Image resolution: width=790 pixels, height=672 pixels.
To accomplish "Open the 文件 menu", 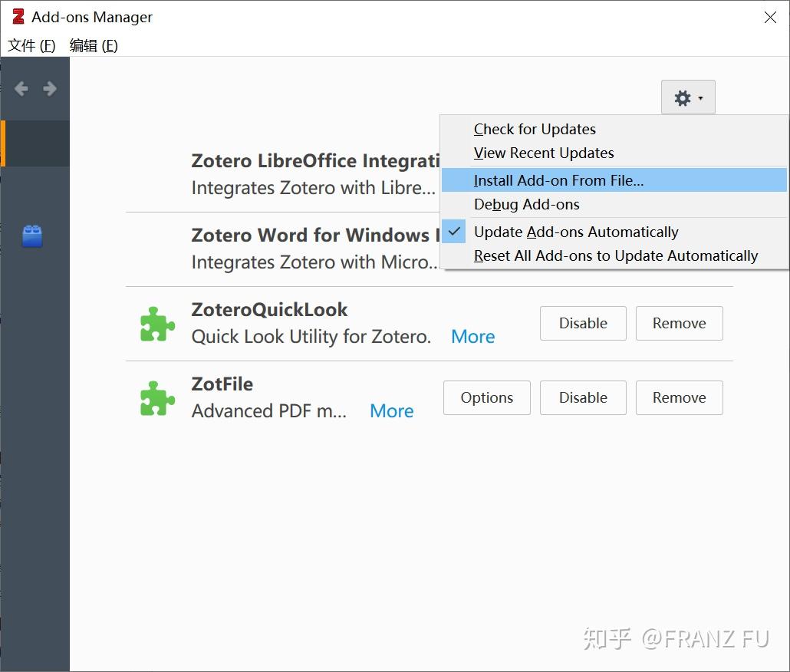I will point(31,46).
